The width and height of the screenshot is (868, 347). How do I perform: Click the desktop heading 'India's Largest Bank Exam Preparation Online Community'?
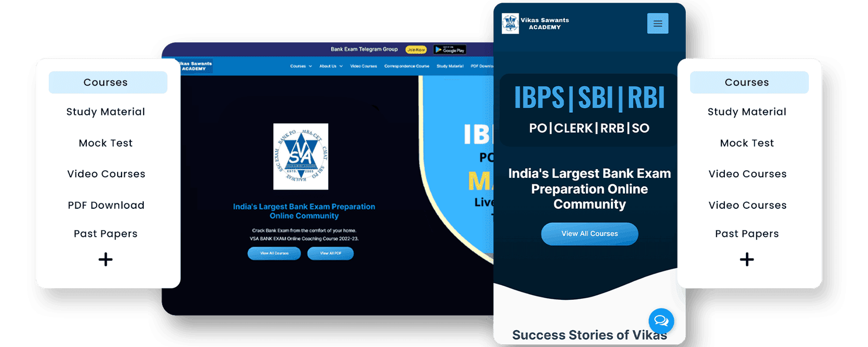coord(304,211)
